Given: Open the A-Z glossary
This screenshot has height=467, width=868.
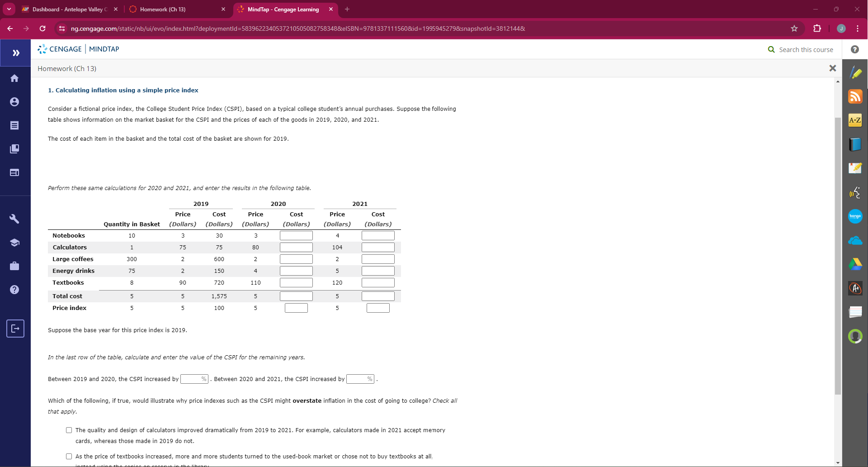Looking at the screenshot, I should pos(855,120).
